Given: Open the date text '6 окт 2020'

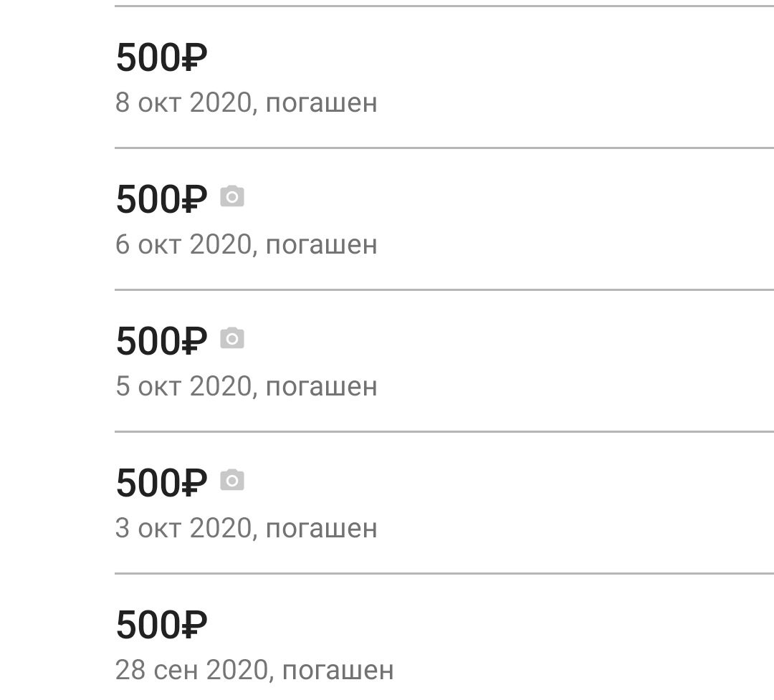Looking at the screenshot, I should tap(183, 244).
